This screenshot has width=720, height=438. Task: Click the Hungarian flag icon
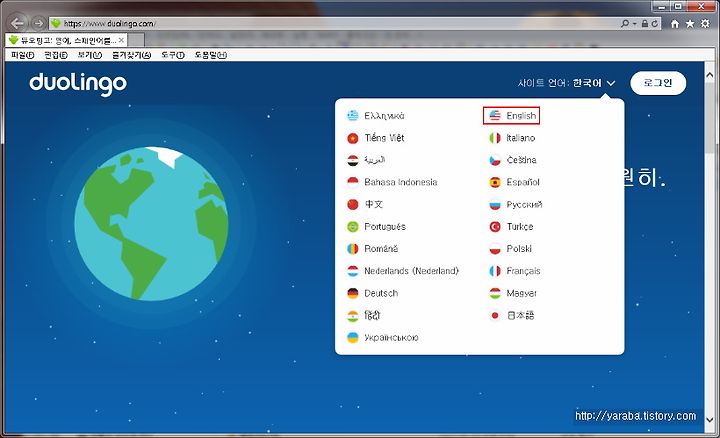pyautogui.click(x=495, y=293)
